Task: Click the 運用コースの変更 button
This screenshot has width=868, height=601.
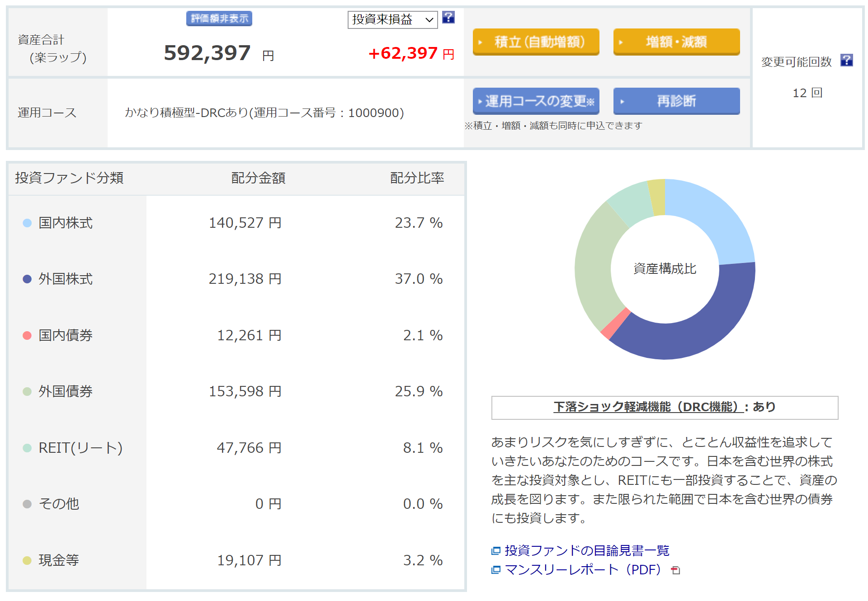Action: coord(536,101)
